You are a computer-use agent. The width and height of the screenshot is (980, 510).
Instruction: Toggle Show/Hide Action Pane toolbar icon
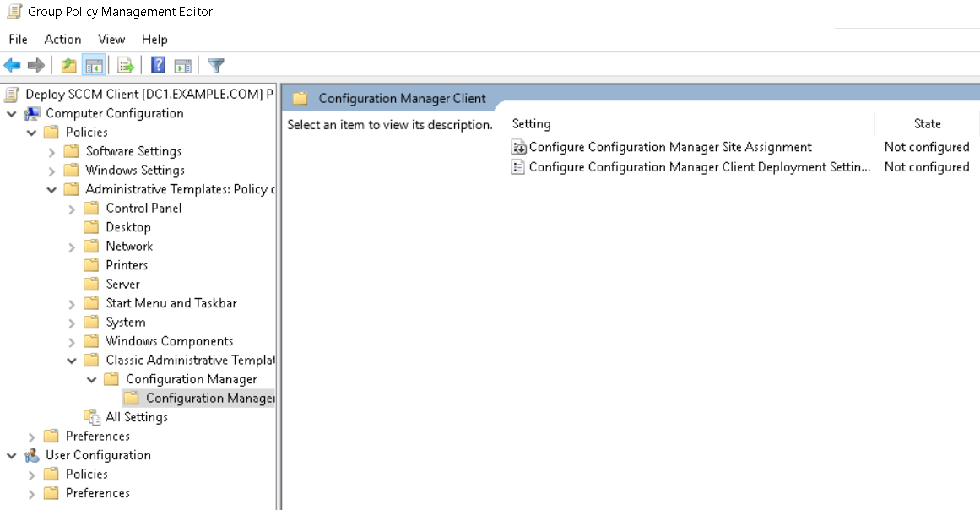coord(182,66)
